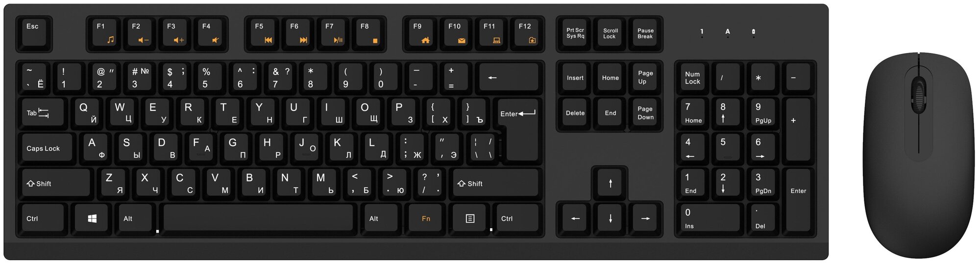980x265 pixels.
Task: Click the F7 play/pause media key
Action: [333, 33]
